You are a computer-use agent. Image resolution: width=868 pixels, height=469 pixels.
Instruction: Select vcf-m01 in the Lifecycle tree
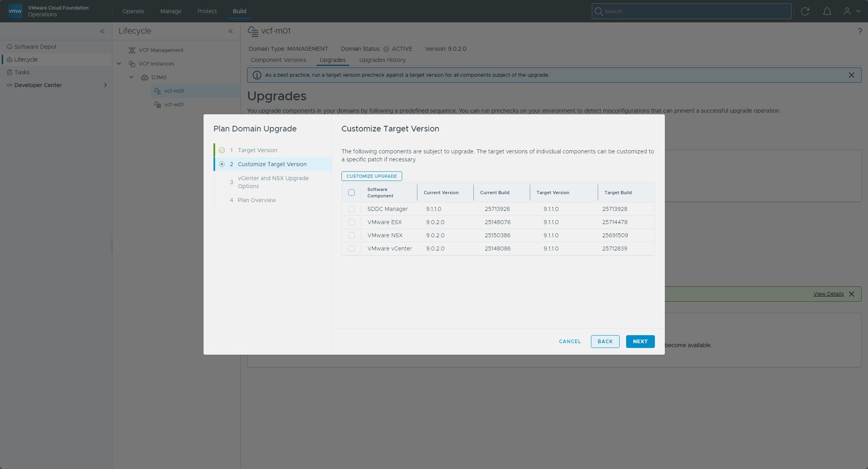196,91
